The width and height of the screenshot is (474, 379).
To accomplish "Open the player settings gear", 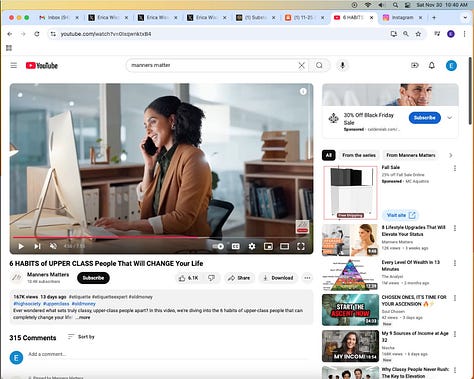I will 252,246.
